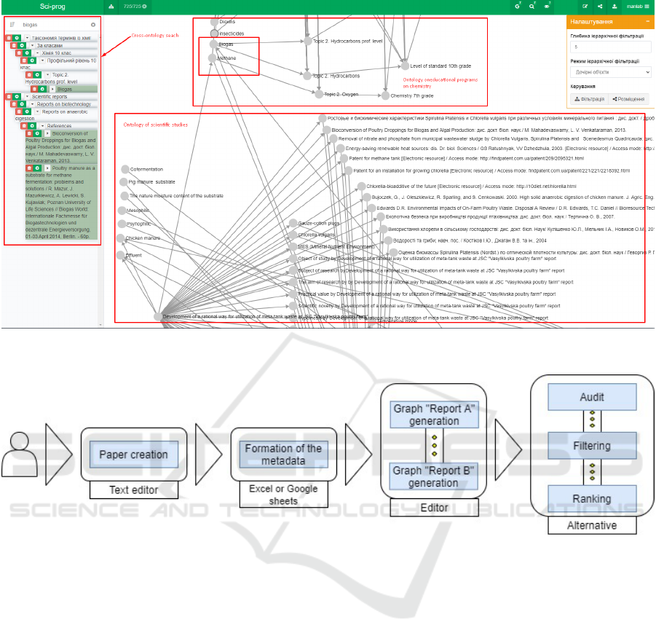Image resolution: width=656 pixels, height=644 pixels.
Task: Select the Methane node in the graph
Action: click(212, 58)
